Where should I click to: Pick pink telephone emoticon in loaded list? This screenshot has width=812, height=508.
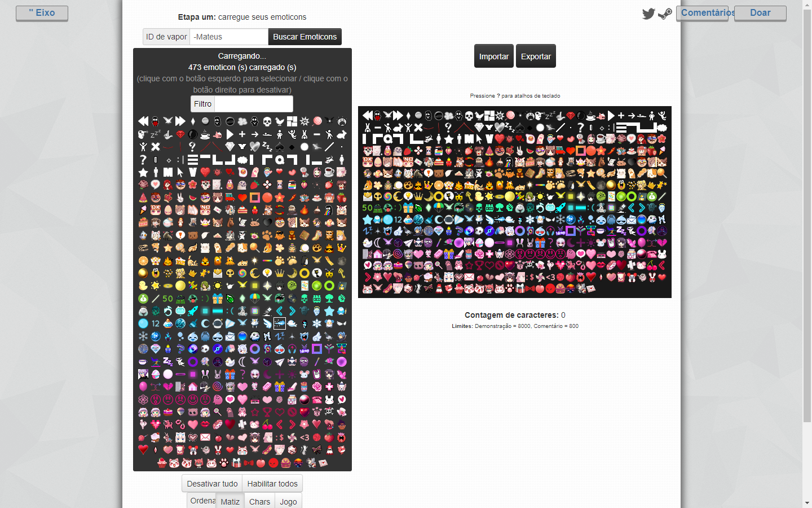pyautogui.click(x=317, y=400)
